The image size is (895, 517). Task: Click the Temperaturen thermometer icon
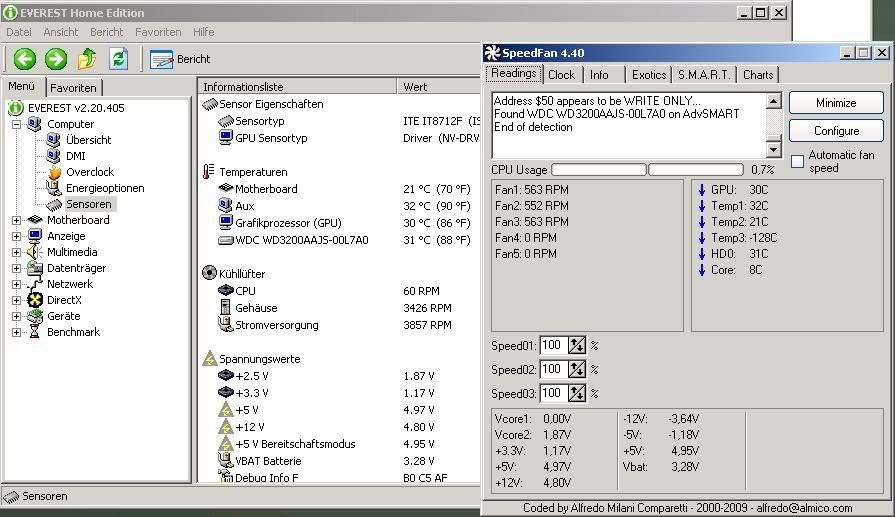tap(209, 171)
